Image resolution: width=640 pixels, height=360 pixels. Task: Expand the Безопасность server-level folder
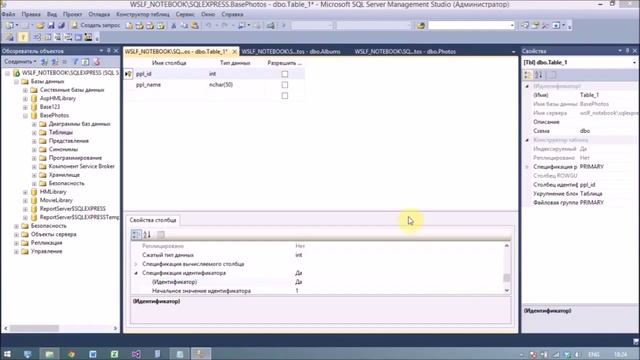pyautogui.click(x=16, y=226)
